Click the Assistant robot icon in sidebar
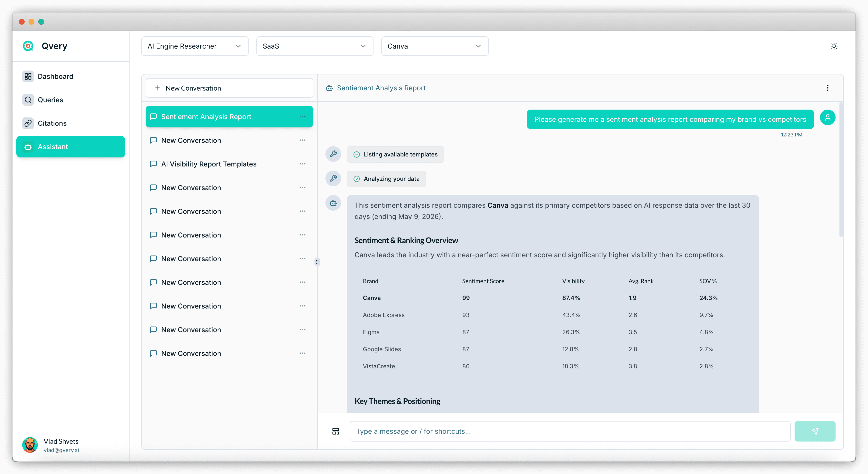 pyautogui.click(x=28, y=147)
